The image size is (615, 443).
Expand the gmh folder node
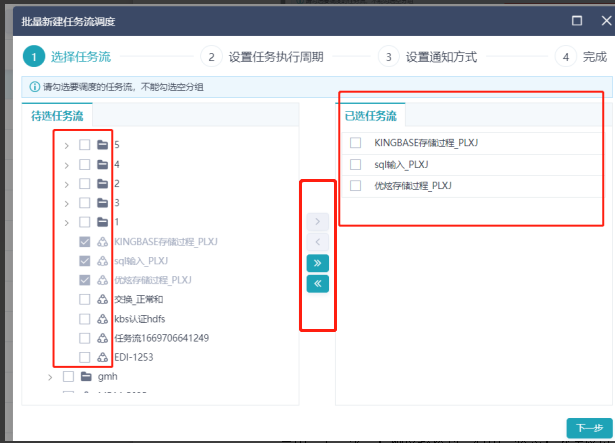click(50, 377)
